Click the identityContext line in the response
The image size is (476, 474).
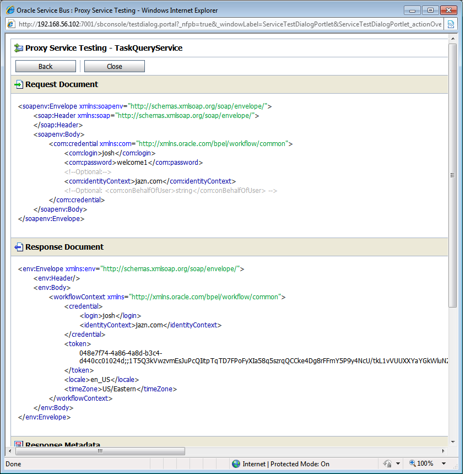point(150,325)
